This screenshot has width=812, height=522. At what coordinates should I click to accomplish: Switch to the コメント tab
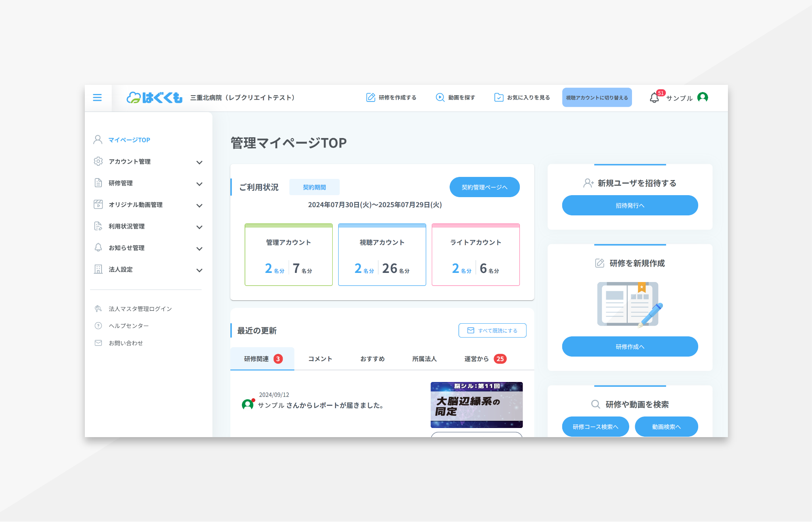[x=320, y=359]
